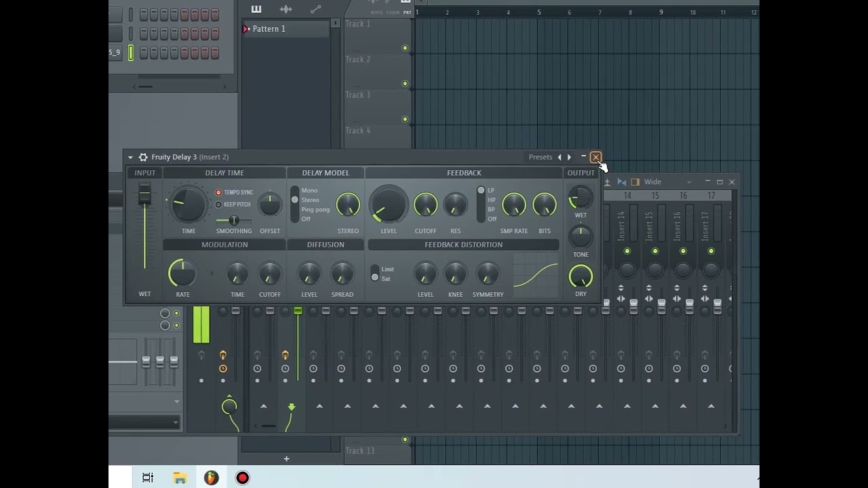Click the orange arm-recording icon on the master track
Image resolution: width=868 pixels, height=488 pixels.
tap(223, 355)
